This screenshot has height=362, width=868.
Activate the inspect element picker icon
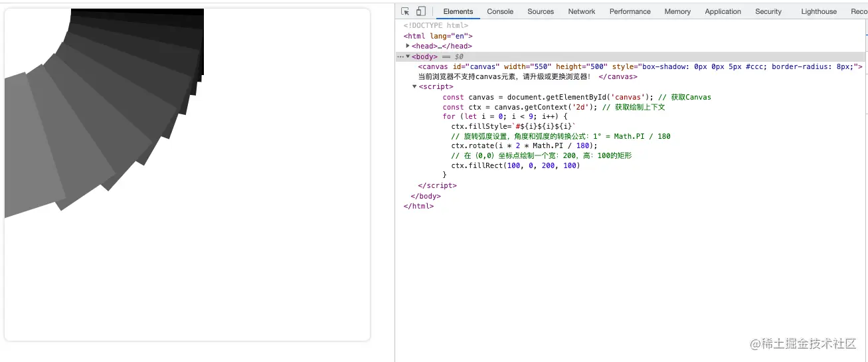click(405, 11)
